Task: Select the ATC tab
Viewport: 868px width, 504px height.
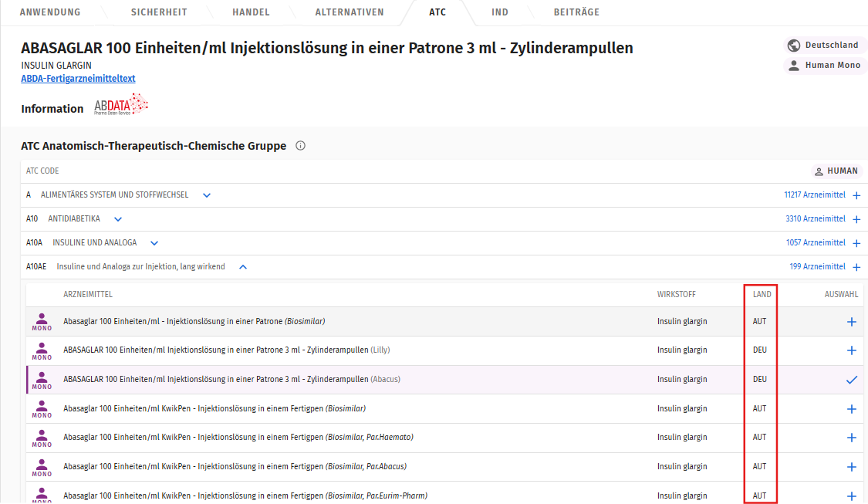Action: 437,12
